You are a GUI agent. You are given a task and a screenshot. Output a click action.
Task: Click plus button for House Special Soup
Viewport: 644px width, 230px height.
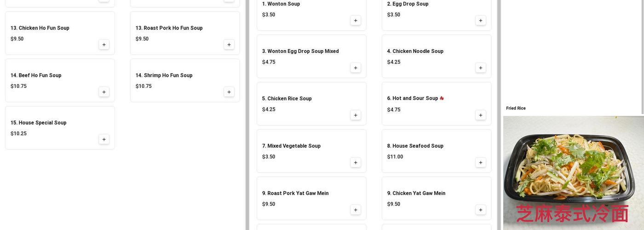(104, 139)
